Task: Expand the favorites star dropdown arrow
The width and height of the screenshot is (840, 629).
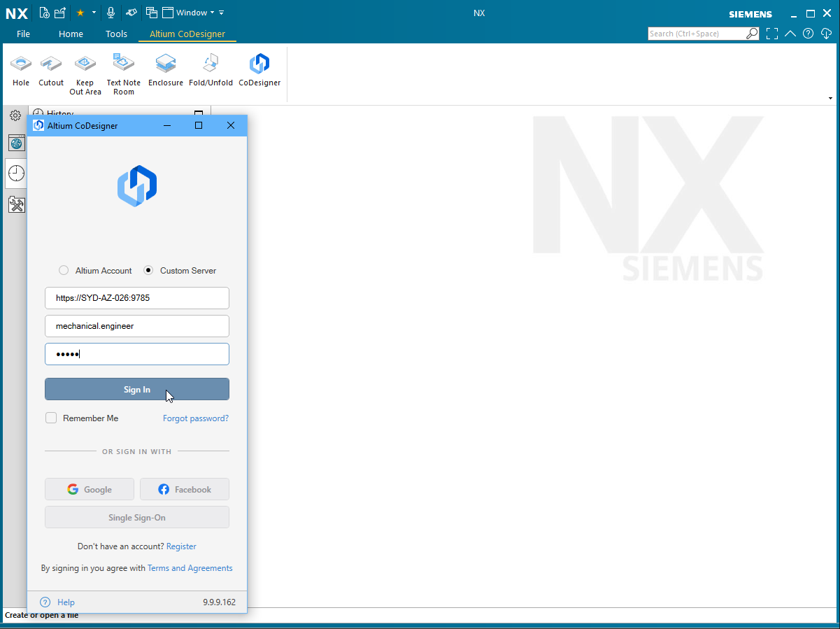Action: [x=92, y=13]
